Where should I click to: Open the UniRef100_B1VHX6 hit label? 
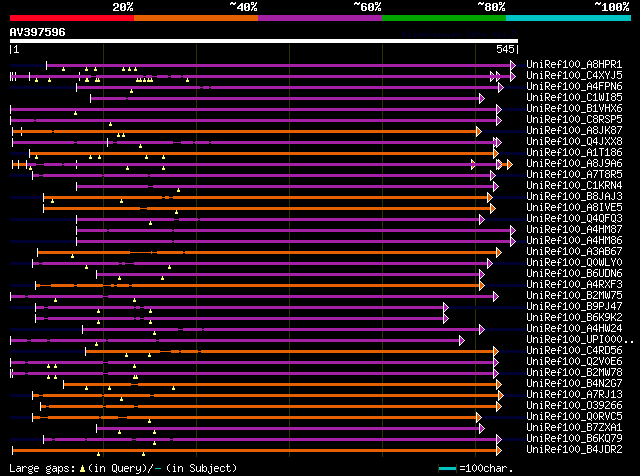(x=574, y=109)
